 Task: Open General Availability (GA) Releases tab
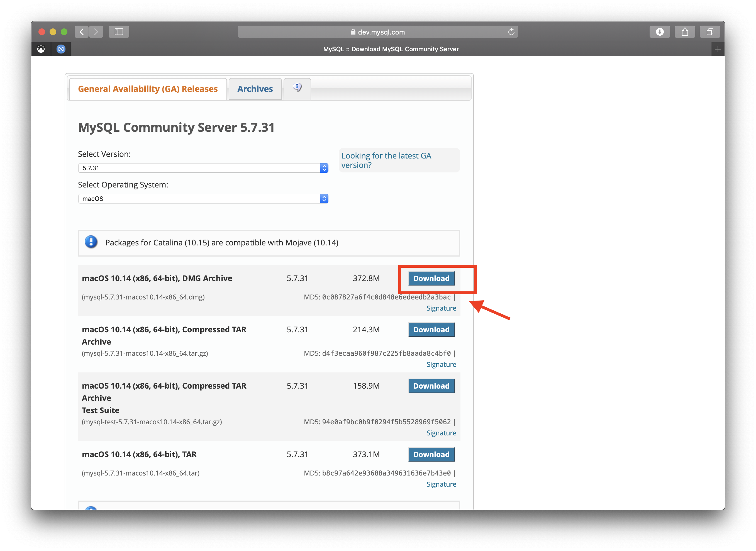tap(148, 89)
